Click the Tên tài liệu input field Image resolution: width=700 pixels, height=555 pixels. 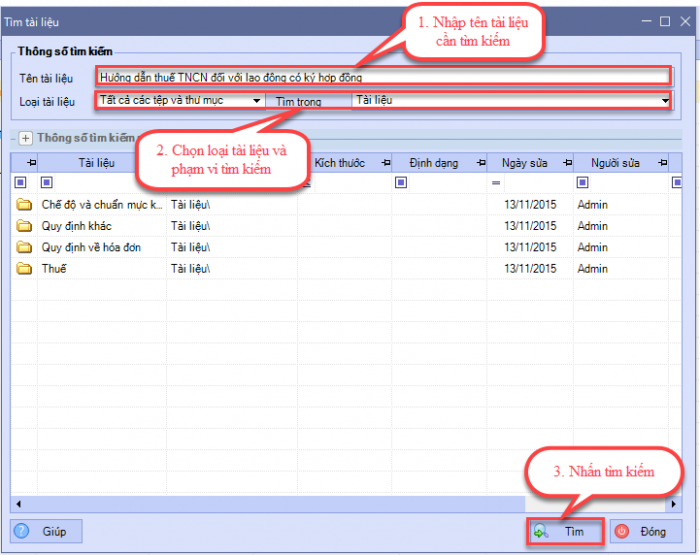[x=382, y=77]
